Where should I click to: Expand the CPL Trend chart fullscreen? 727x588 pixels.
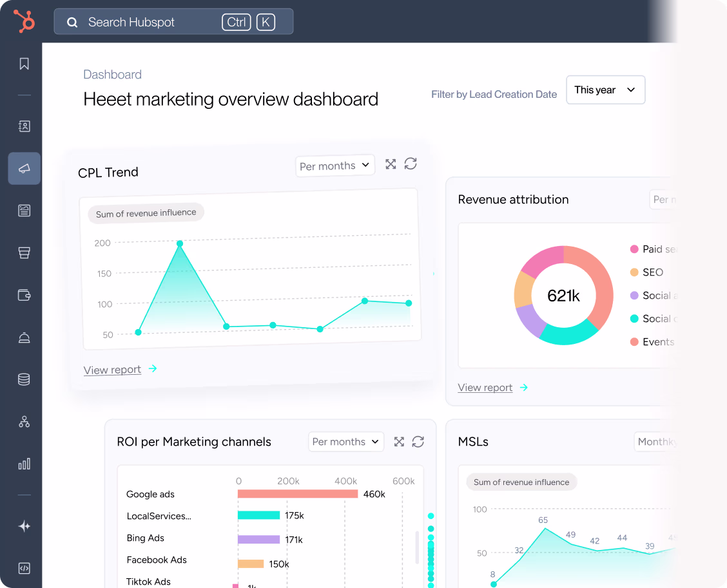click(x=391, y=164)
